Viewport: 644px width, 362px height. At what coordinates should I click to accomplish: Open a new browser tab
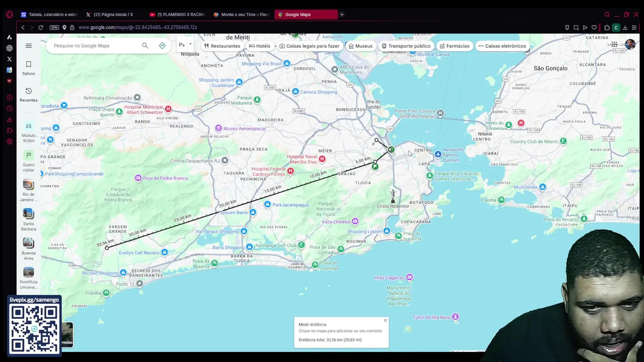[x=342, y=15]
